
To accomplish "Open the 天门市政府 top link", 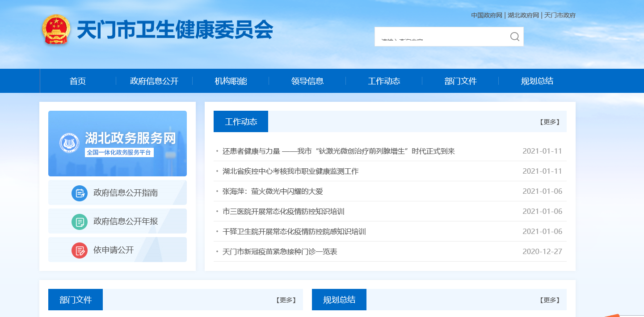I will coord(560,15).
